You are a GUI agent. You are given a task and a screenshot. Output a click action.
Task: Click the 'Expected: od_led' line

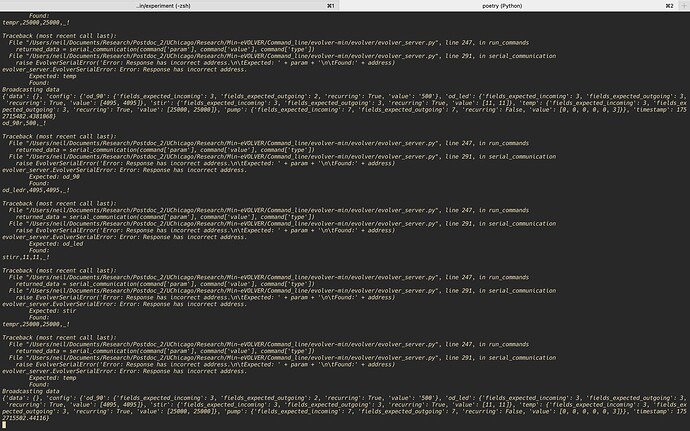tap(56, 243)
